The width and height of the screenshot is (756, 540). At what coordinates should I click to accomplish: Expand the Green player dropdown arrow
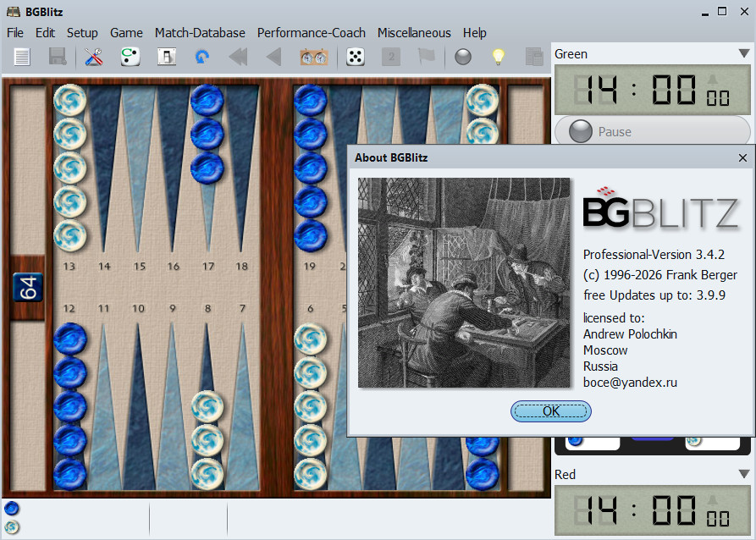(743, 53)
